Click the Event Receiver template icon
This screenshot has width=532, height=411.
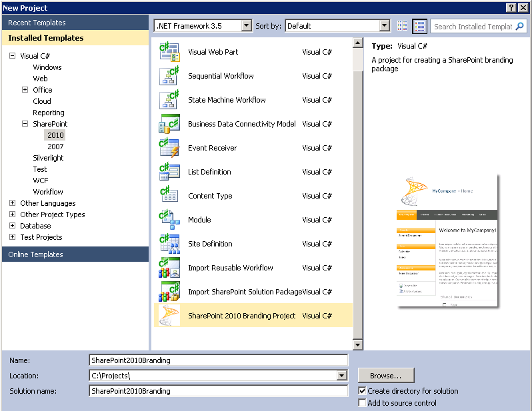169,148
